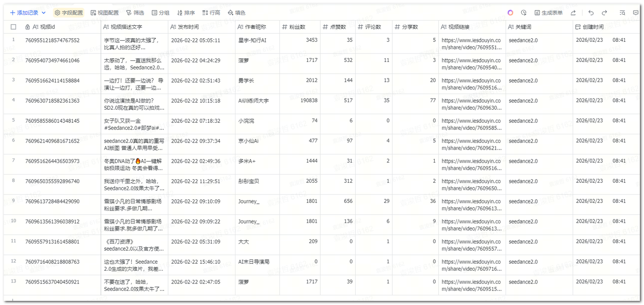This screenshot has width=644, height=305.
Task: Open 字段配置 field settings
Action: tap(69, 13)
